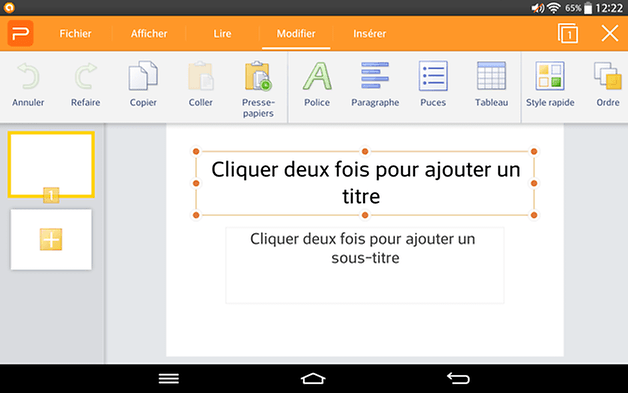Tap the notification icon in status bar
Viewport: 628px width, 393px height.
[9, 8]
